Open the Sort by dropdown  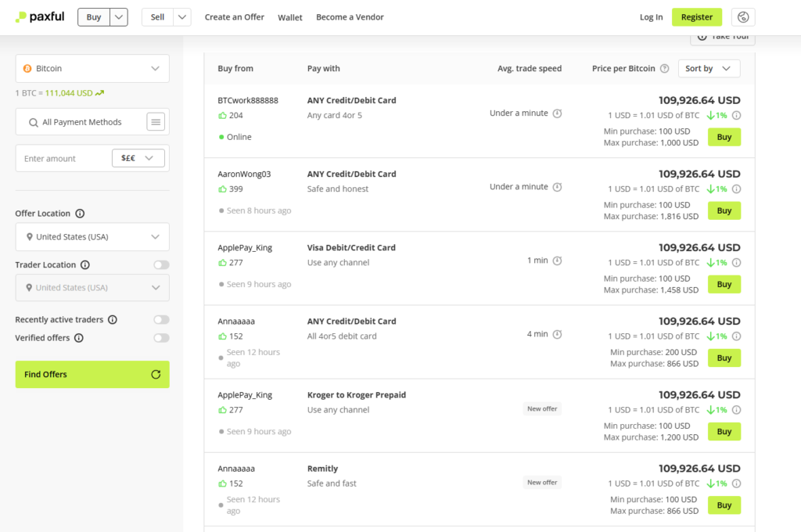coord(709,69)
